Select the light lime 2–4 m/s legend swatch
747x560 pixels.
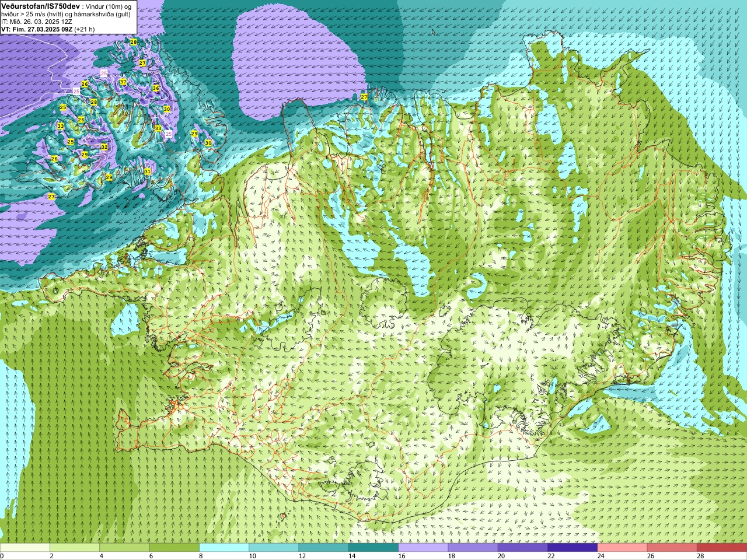75,548
